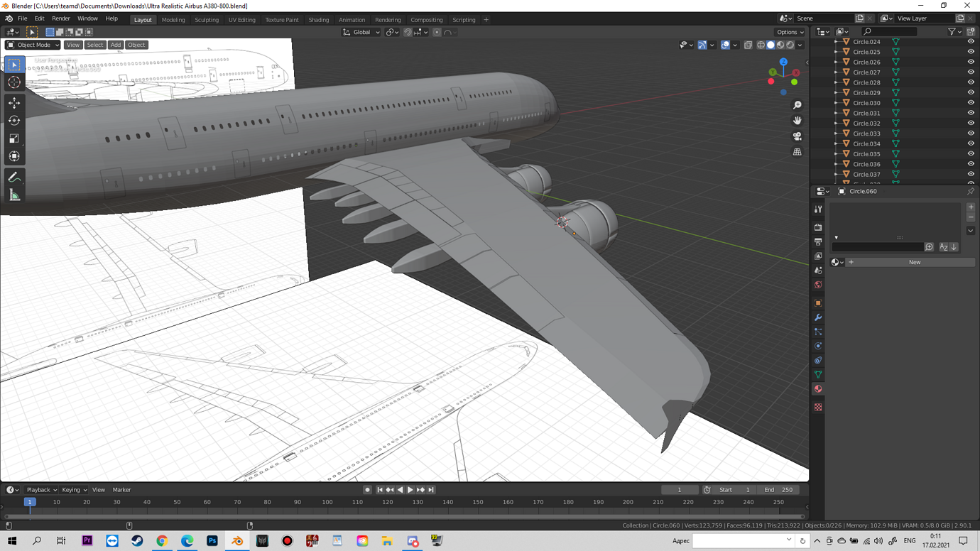Open the Render menu

(60, 18)
